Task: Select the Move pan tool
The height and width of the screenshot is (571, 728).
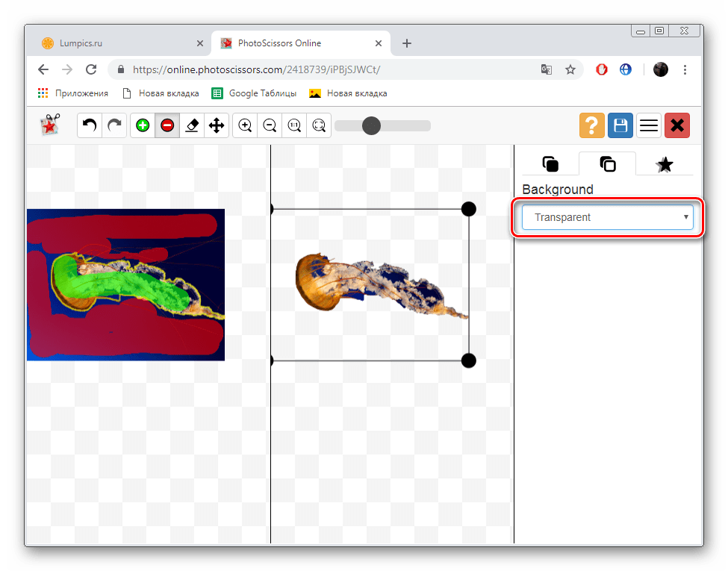Action: click(217, 125)
